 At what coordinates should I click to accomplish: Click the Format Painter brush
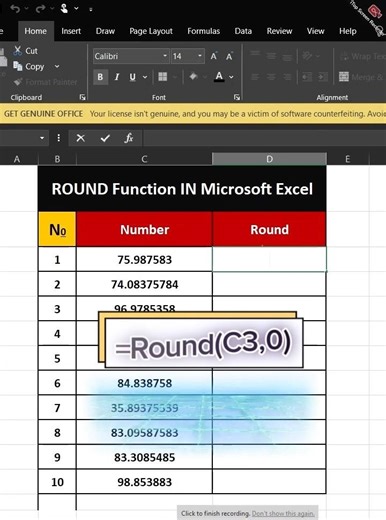pos(18,82)
